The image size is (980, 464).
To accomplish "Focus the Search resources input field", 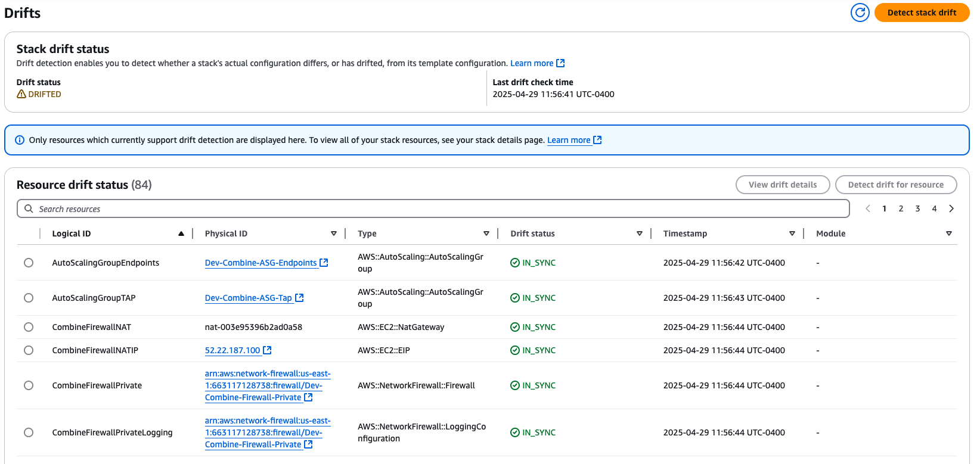I will pyautogui.click(x=433, y=209).
